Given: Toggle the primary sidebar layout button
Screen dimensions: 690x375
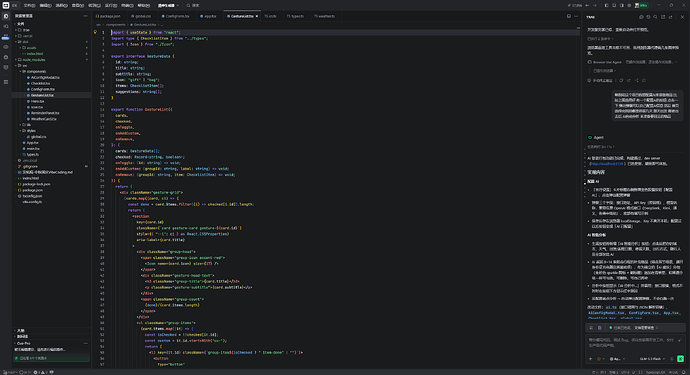Looking at the screenshot, I should [x=606, y=5].
